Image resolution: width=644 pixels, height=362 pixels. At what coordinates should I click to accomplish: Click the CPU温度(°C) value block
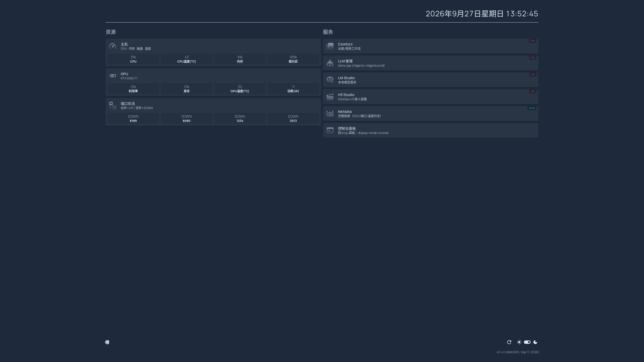(x=187, y=59)
